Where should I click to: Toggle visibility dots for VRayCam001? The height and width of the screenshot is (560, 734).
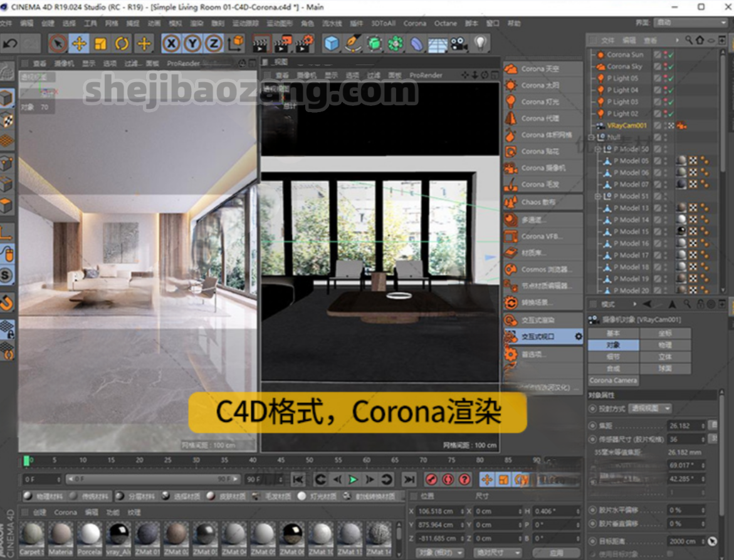click(x=665, y=125)
